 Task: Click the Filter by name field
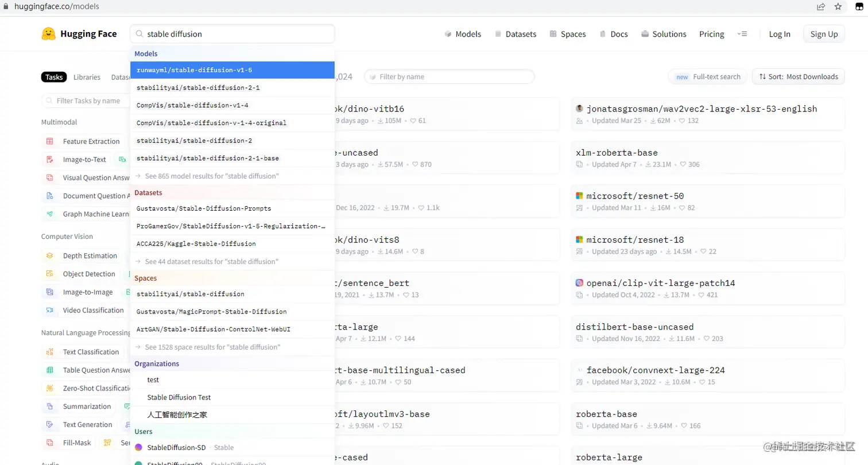click(x=449, y=76)
